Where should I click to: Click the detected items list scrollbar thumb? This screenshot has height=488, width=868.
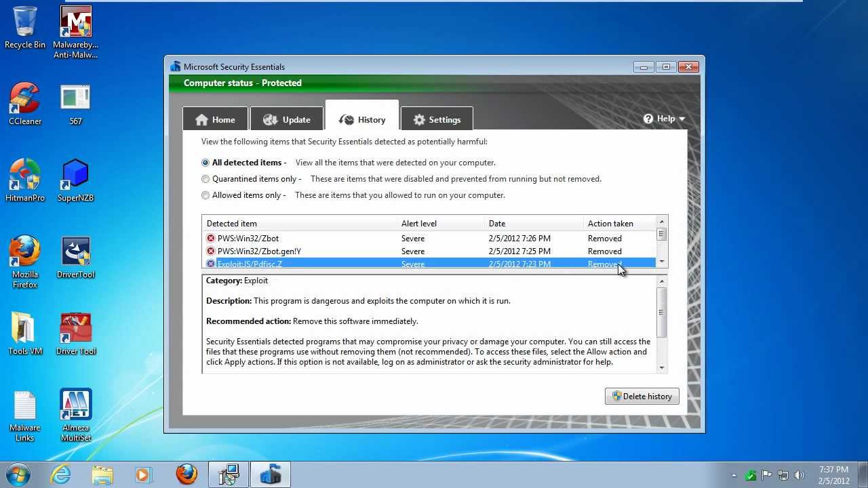662,234
